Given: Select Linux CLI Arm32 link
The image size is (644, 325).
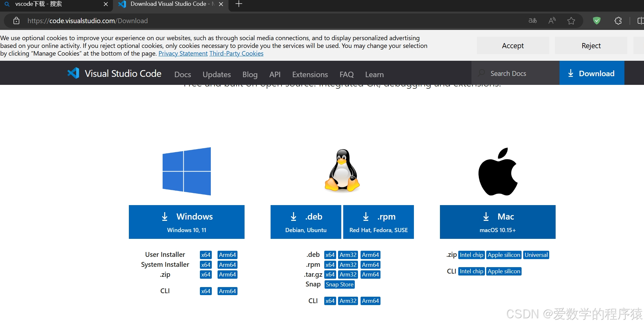Looking at the screenshot, I should [348, 301].
